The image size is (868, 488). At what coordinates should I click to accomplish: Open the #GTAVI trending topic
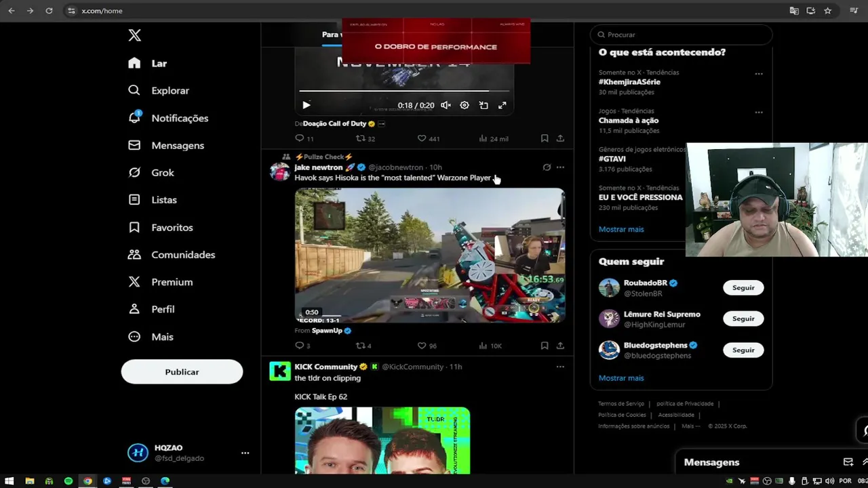coord(612,159)
